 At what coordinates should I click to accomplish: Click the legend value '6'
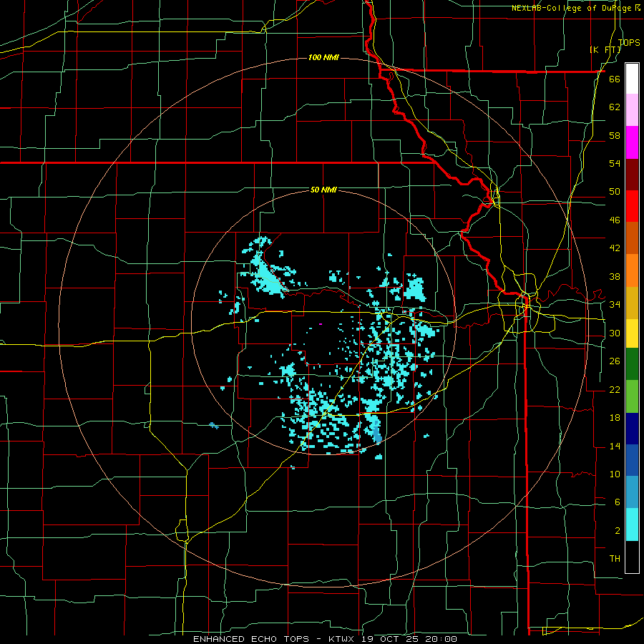point(618,502)
